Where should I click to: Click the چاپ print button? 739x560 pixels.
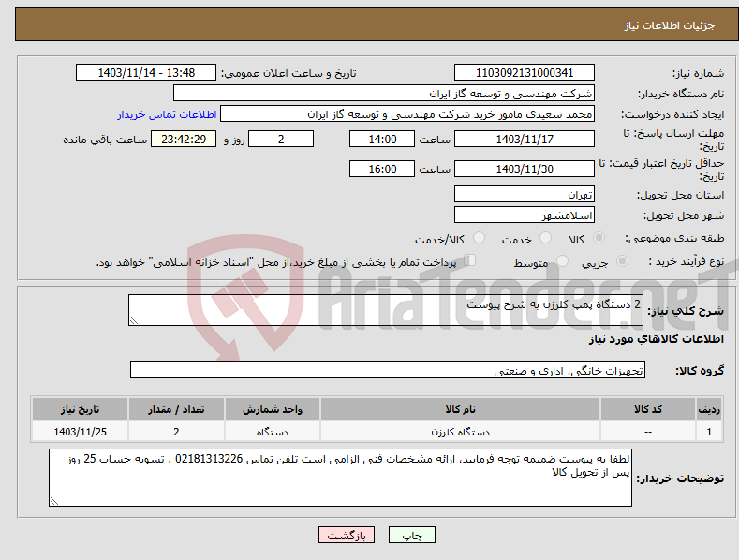[x=412, y=535]
